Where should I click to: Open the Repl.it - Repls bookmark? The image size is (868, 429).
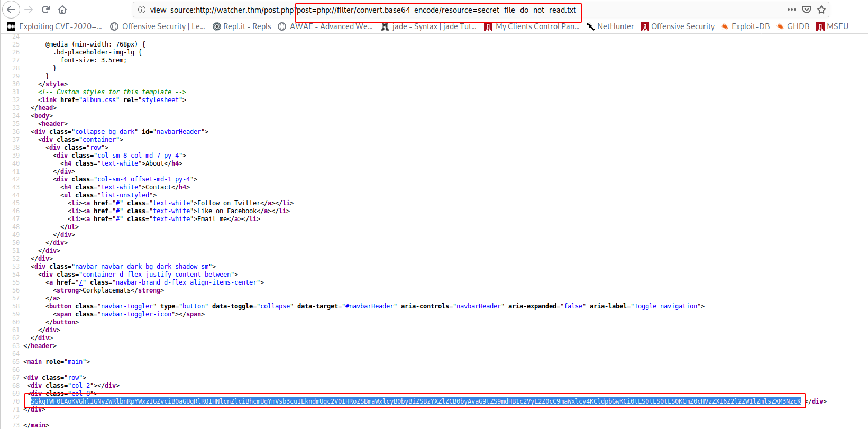click(x=242, y=26)
